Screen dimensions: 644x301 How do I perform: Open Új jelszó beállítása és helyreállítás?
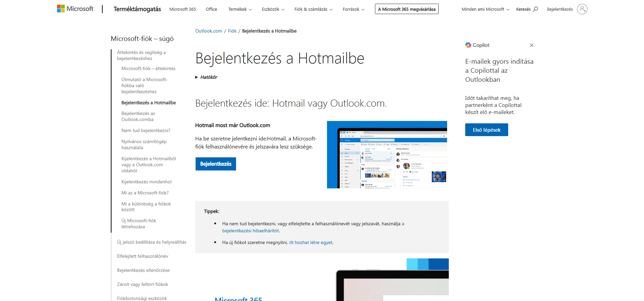[152, 242]
